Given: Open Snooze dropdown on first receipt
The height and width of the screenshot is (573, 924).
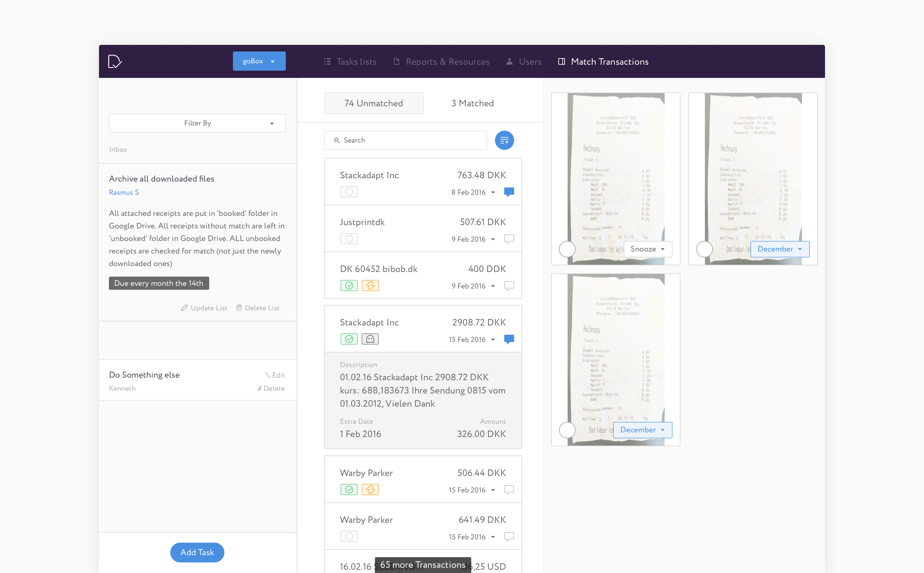Looking at the screenshot, I should tap(647, 249).
